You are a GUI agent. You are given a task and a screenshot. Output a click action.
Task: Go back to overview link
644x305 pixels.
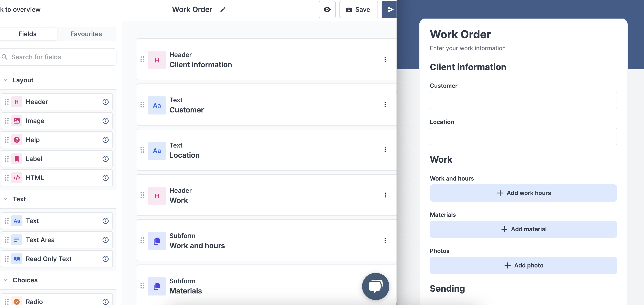20,10
